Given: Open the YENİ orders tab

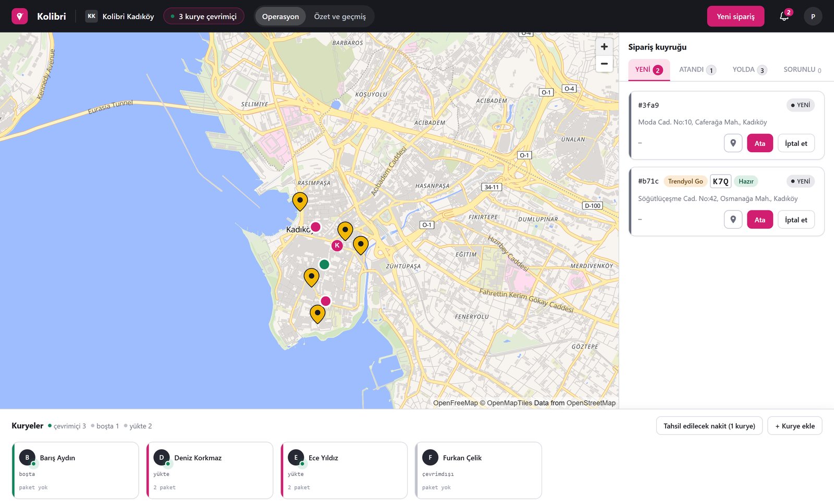Looking at the screenshot, I should point(649,69).
